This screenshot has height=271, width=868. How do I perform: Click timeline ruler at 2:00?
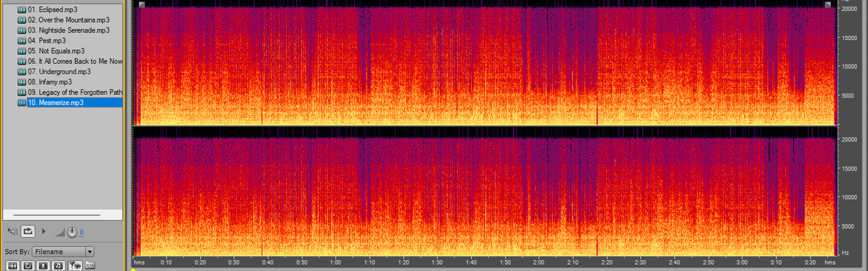(539, 262)
